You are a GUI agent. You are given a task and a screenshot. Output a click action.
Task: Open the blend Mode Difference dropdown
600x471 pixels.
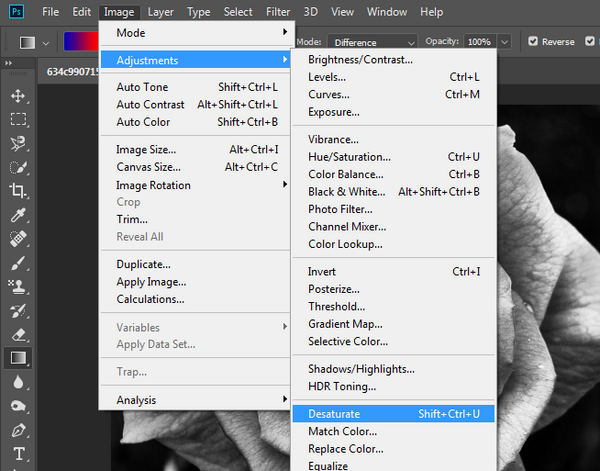[372, 42]
